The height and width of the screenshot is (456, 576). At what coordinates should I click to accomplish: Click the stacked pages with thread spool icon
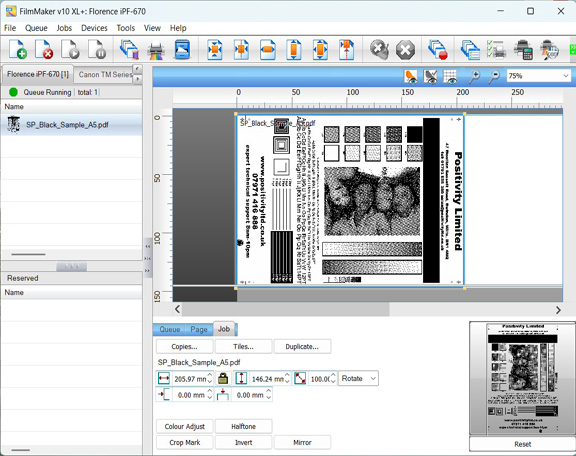point(129,49)
